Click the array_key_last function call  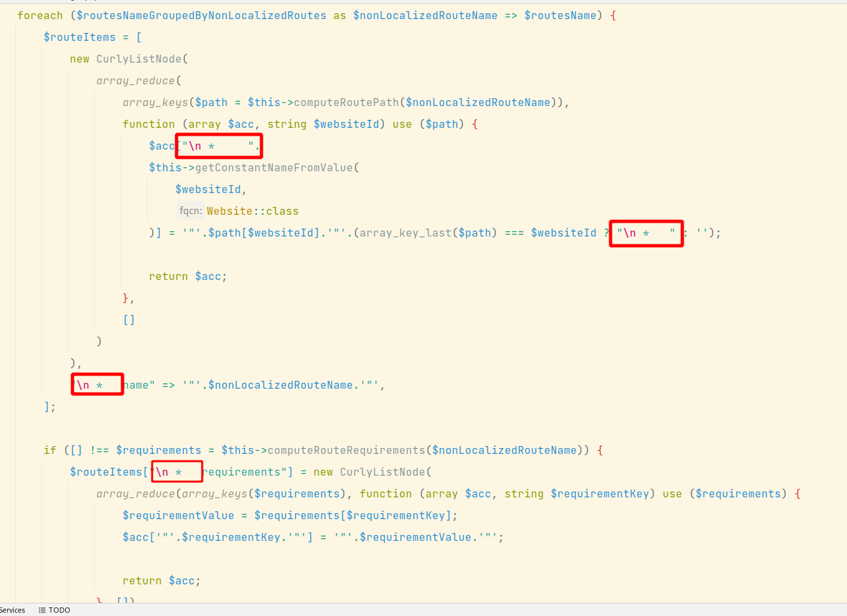pos(406,233)
